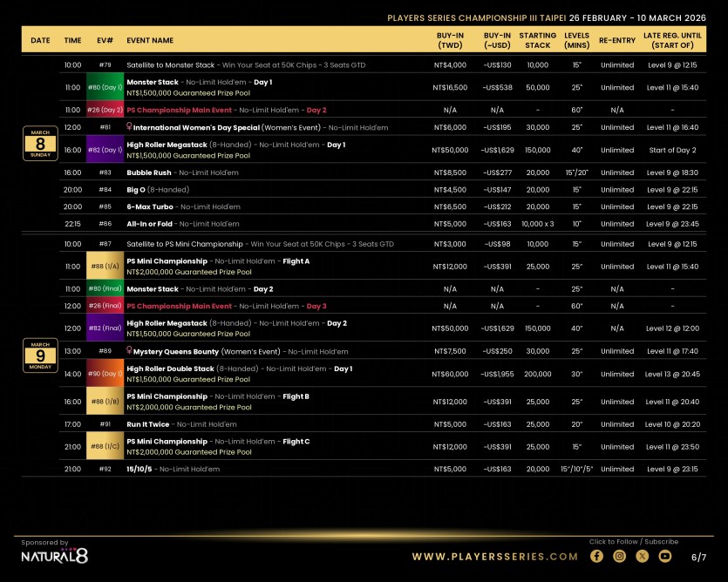
Task: Click the Natural8 sponsor logo
Action: pos(54,556)
